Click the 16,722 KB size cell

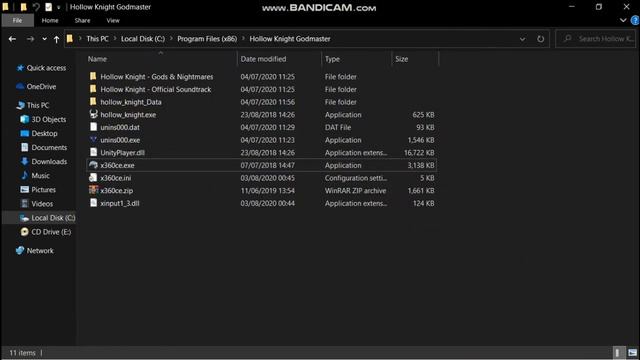click(x=419, y=153)
